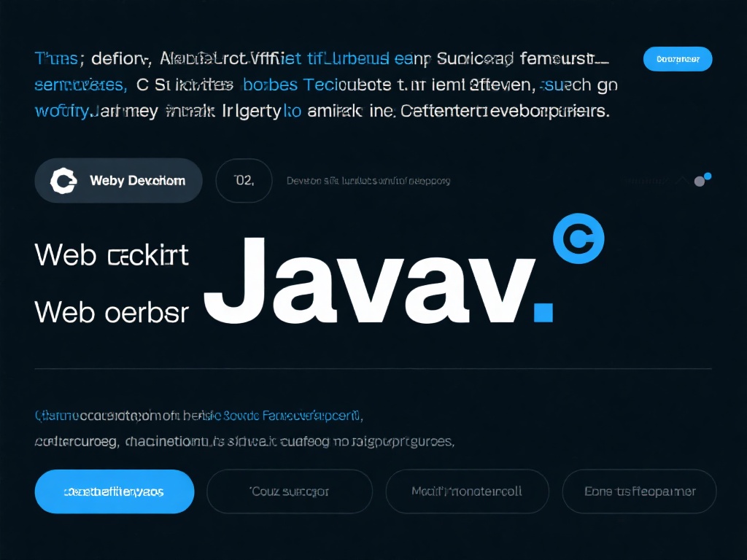Click the 'Eone tisfieopamer' outlined button
Viewport: 747px width, 560px height.
[639, 491]
